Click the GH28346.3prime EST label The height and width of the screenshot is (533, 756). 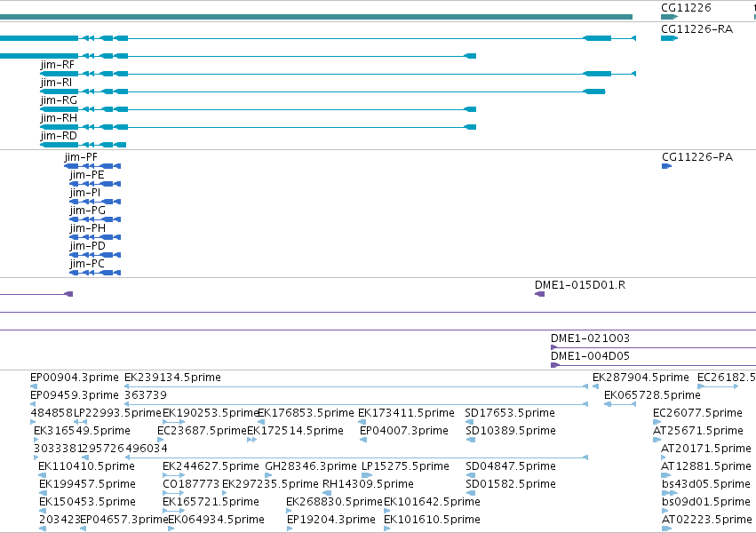[311, 467]
